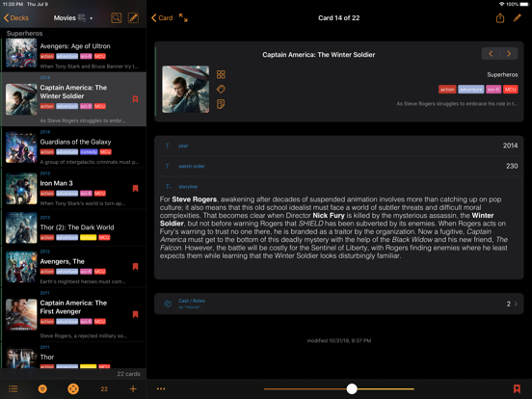The image size is (532, 399).
Task: Select the Iron Man 3 card
Action: (73, 189)
